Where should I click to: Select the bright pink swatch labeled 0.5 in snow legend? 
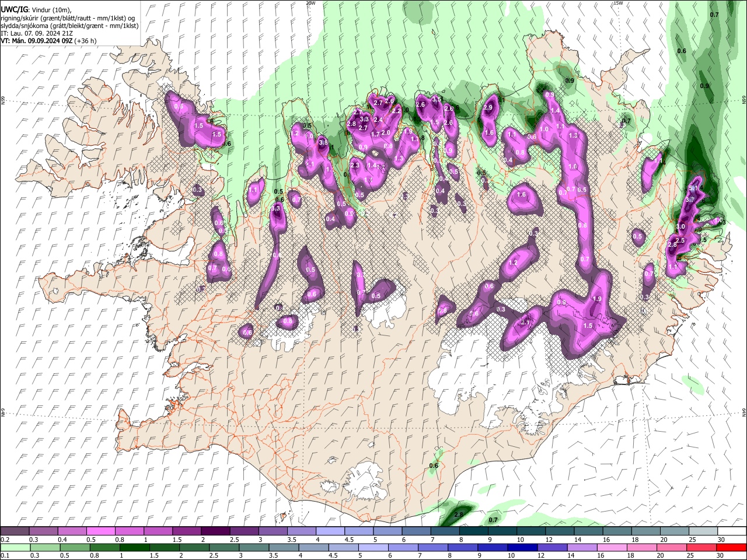click(100, 531)
